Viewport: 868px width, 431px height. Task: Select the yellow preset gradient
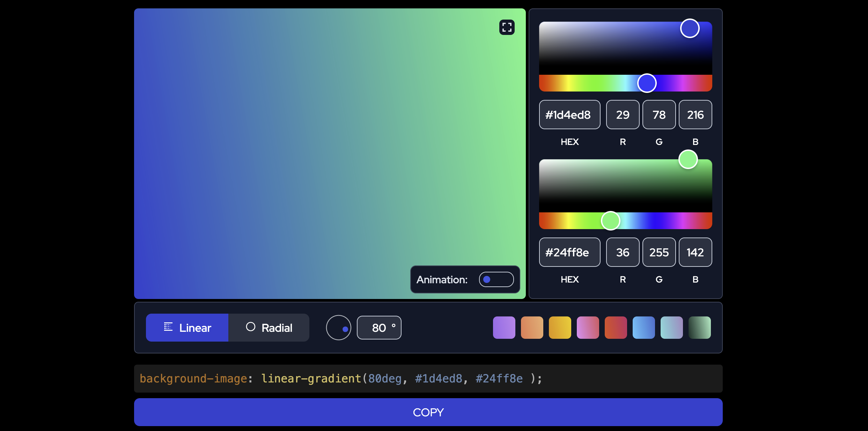(560, 327)
